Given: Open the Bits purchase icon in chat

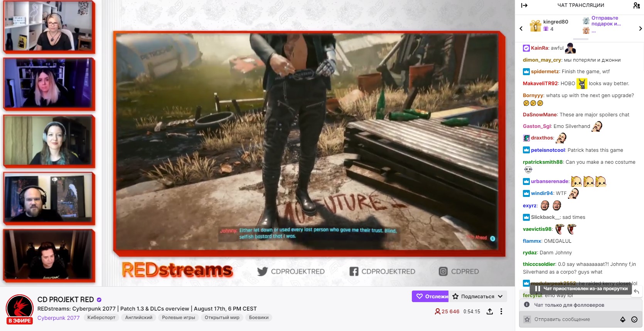Looking at the screenshot, I should tap(622, 319).
